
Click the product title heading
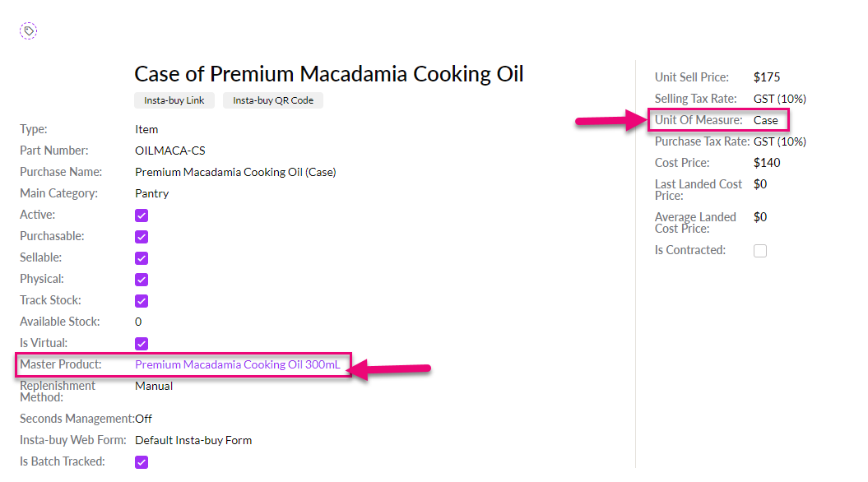[328, 74]
